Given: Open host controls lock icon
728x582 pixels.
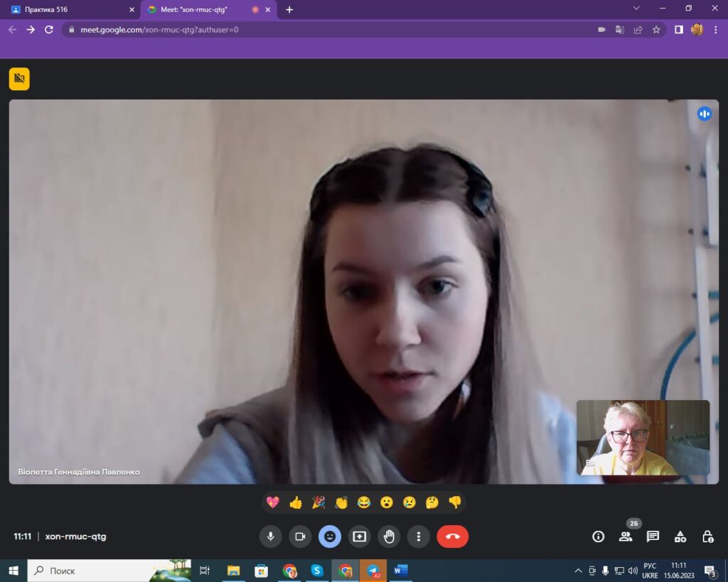Looking at the screenshot, I should pos(707,537).
